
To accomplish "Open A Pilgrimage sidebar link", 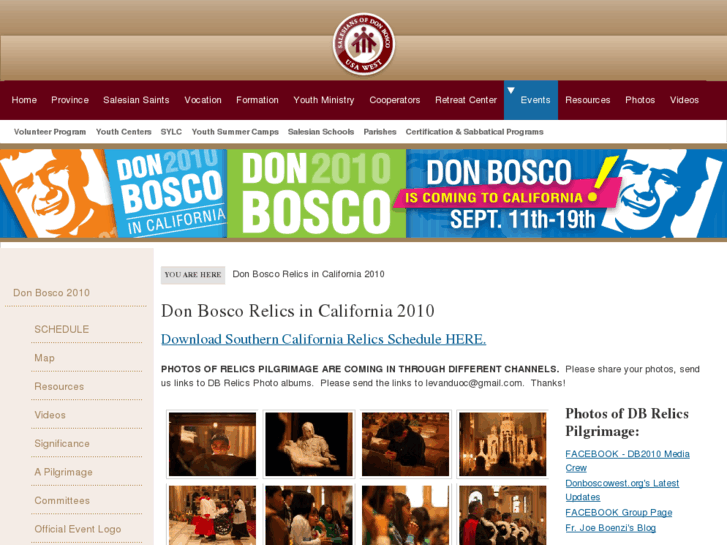I will point(64,472).
